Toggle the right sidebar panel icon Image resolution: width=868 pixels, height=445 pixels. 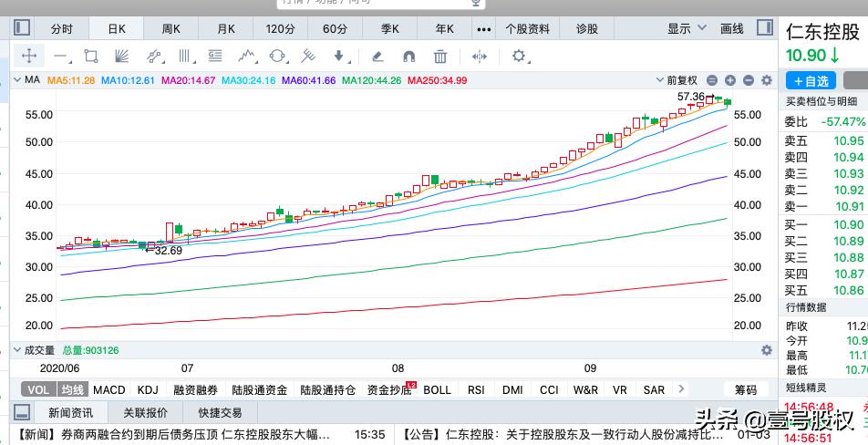pyautogui.click(x=765, y=27)
